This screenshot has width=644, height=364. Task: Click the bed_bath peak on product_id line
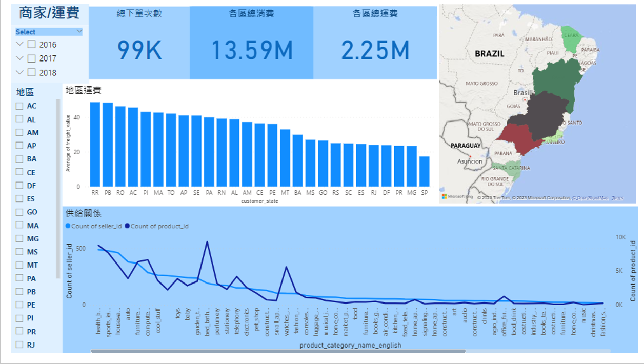(x=207, y=241)
